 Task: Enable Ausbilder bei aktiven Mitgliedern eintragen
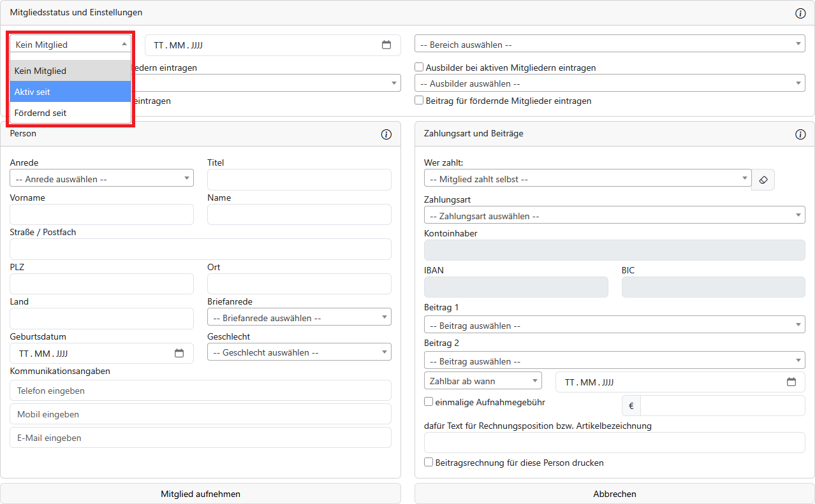[420, 67]
